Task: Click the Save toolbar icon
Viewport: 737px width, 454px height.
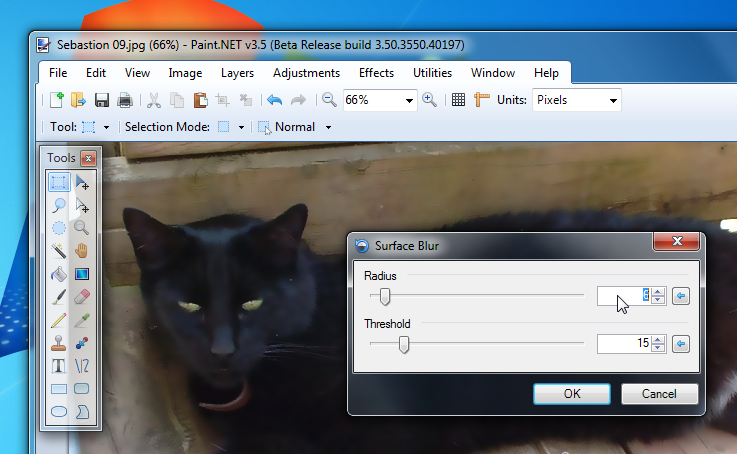Action: tap(102, 100)
